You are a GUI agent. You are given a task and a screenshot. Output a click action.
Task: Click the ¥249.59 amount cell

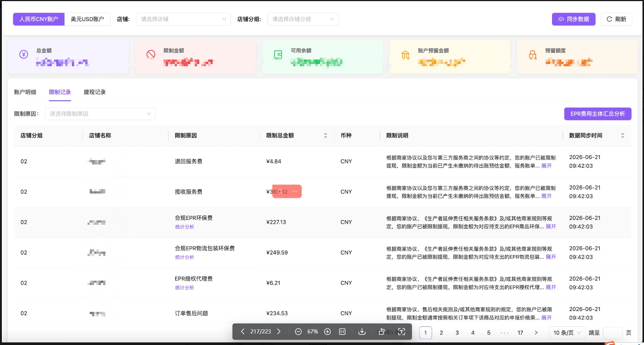(277, 253)
